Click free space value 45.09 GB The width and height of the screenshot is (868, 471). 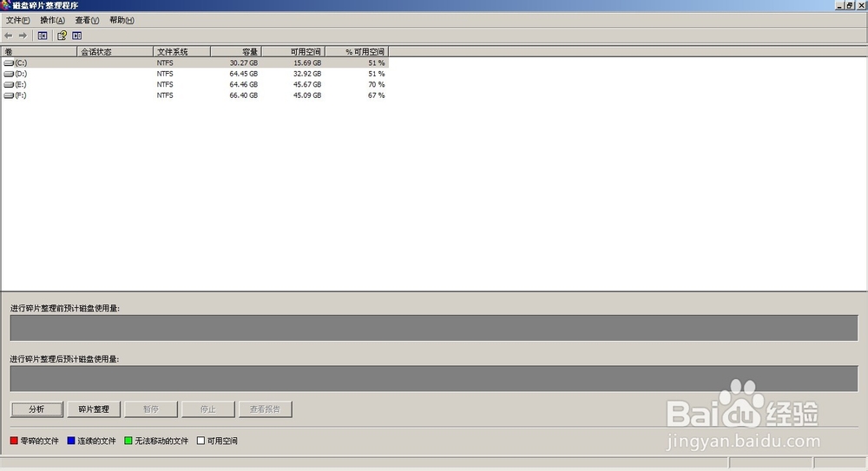pyautogui.click(x=307, y=95)
